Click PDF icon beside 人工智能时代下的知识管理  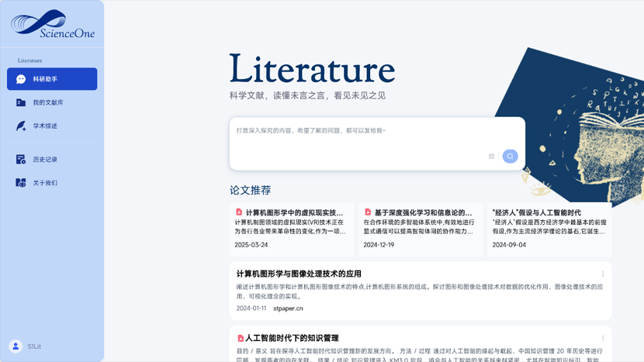point(241,338)
